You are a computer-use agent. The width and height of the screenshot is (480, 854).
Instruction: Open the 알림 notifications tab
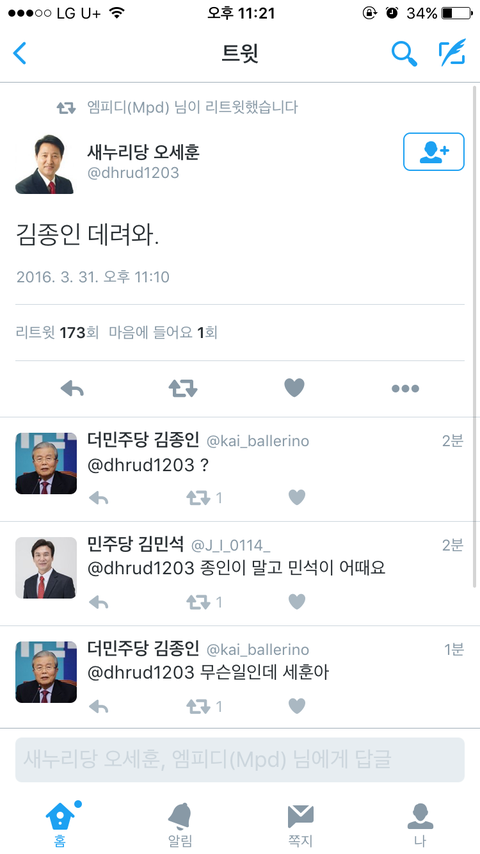[x=180, y=825]
